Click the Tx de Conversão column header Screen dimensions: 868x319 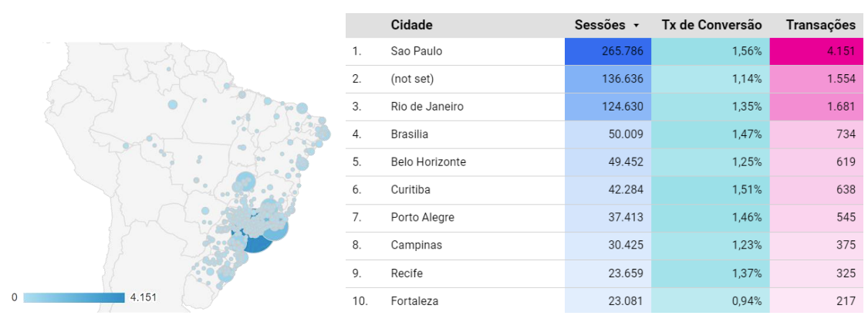coord(711,25)
